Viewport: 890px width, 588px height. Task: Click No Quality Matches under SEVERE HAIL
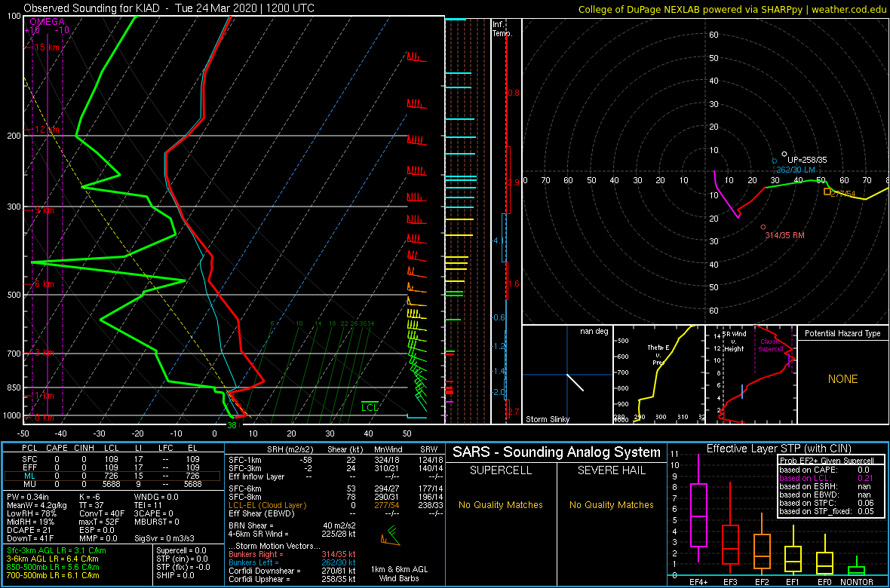pyautogui.click(x=611, y=504)
